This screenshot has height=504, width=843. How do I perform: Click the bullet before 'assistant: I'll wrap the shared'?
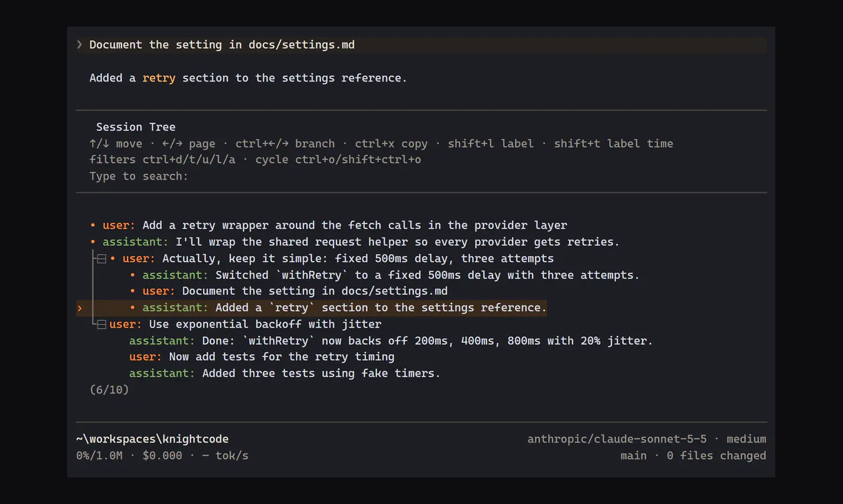click(93, 242)
